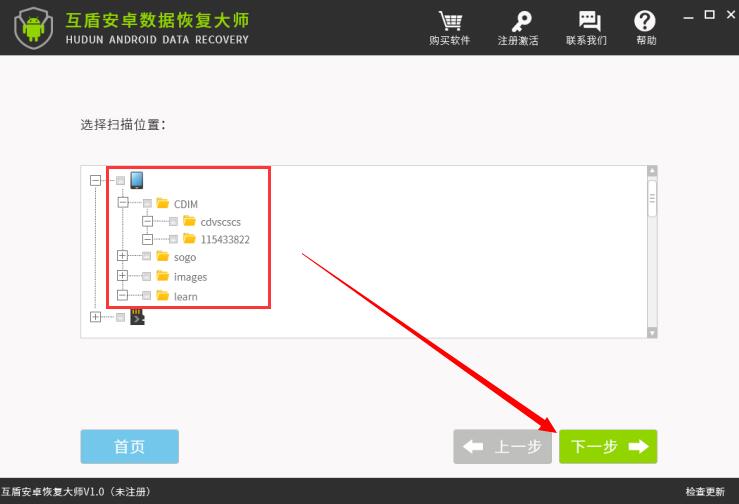Image resolution: width=739 pixels, height=504 pixels.
Task: Check the learn folder checkbox
Action: click(x=147, y=296)
